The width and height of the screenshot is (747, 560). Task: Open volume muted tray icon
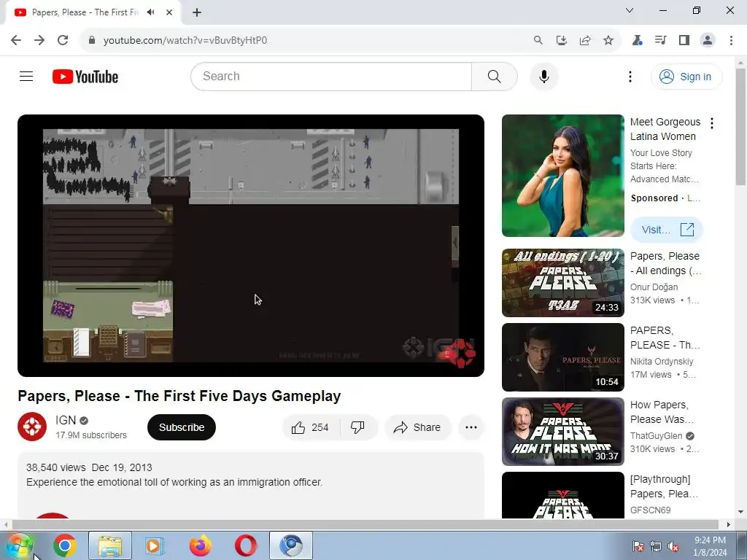(673, 547)
